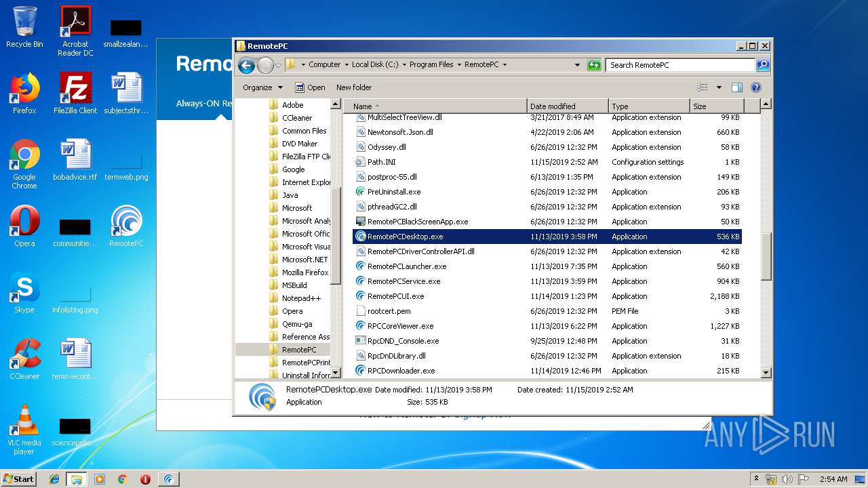The image size is (868, 488).
Task: Open Internet Explorer from the taskbar
Action: tap(54, 479)
